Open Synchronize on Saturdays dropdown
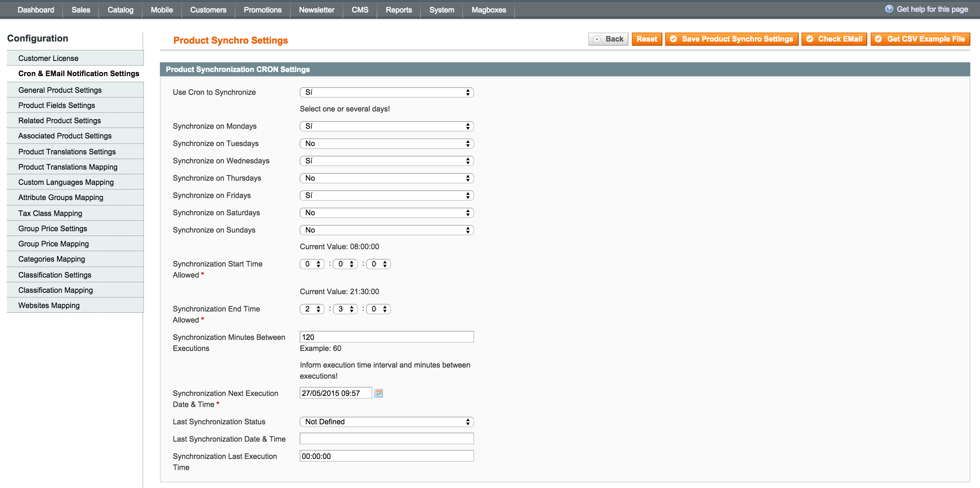The height and width of the screenshot is (488, 980). pyautogui.click(x=387, y=213)
